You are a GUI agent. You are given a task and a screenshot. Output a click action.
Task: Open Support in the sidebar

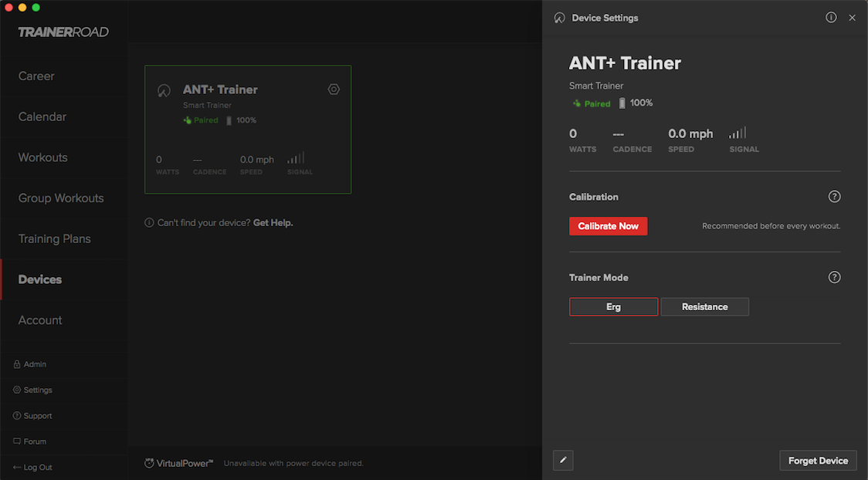(32, 415)
